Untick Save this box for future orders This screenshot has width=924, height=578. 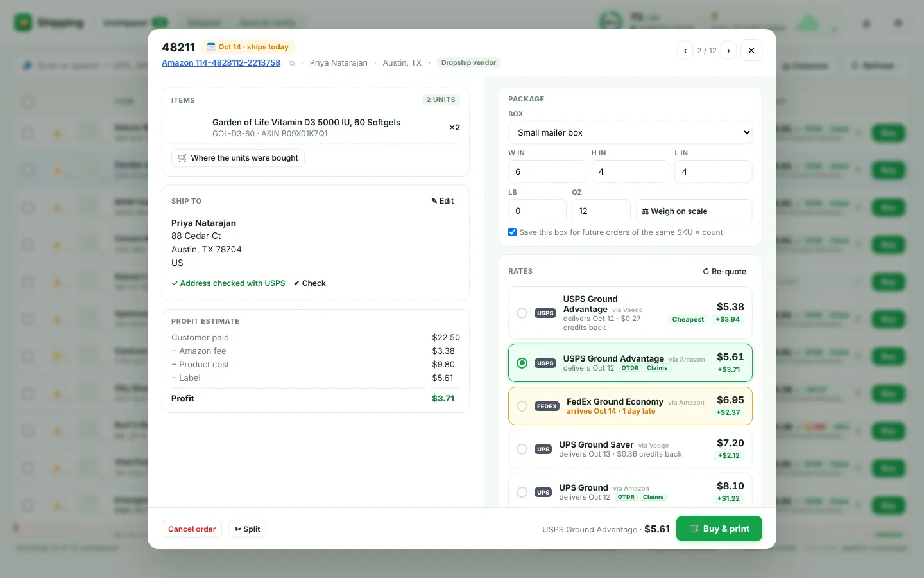(513, 232)
